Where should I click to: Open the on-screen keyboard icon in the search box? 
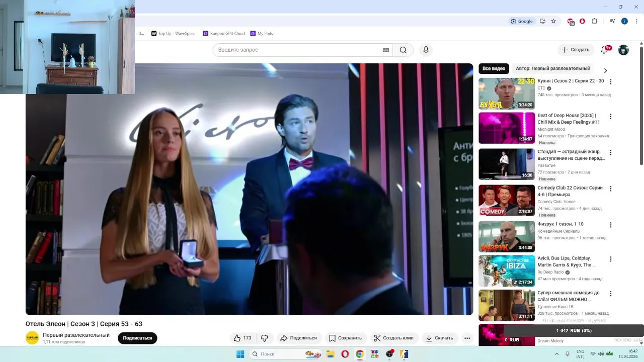[x=386, y=50]
